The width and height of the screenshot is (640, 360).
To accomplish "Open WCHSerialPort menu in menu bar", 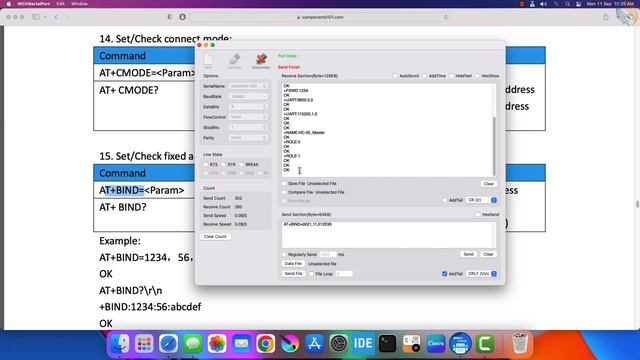I will point(33,4).
